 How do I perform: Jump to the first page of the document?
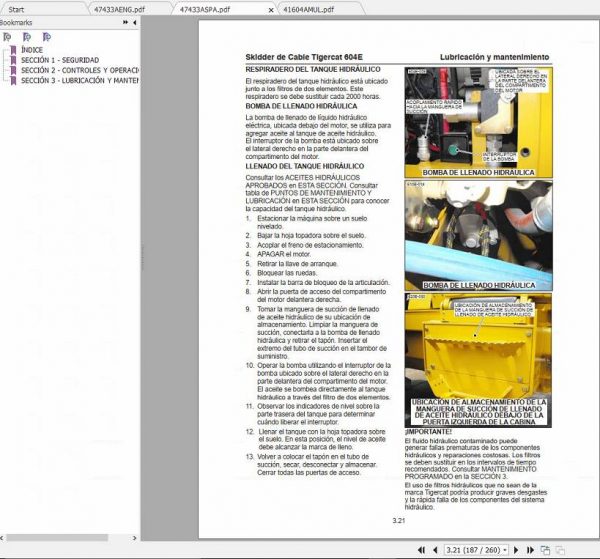tap(421, 550)
